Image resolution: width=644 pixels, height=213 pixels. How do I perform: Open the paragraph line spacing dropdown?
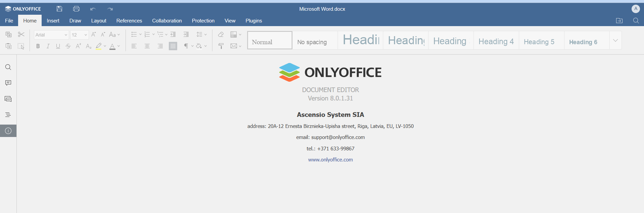pos(202,34)
